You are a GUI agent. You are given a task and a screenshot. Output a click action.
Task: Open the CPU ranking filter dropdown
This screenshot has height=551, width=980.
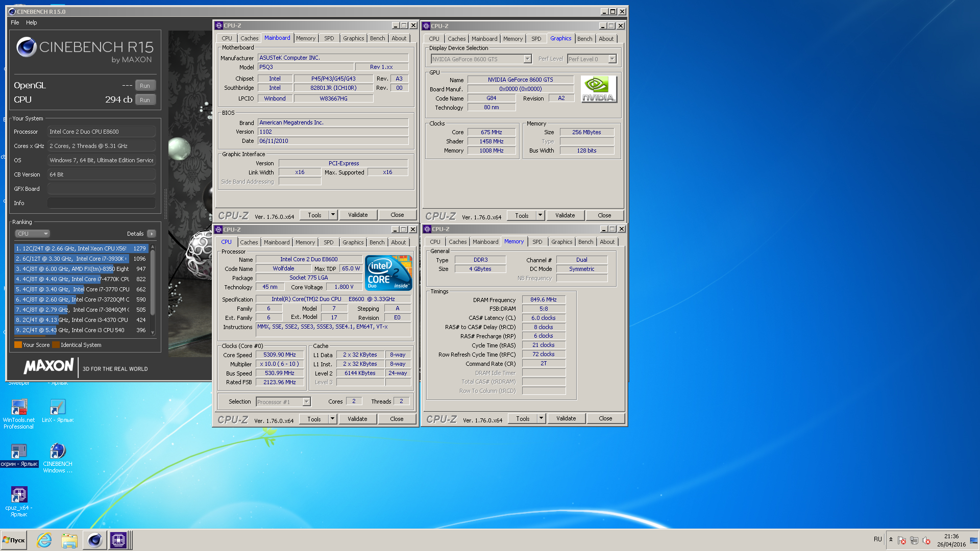point(32,234)
